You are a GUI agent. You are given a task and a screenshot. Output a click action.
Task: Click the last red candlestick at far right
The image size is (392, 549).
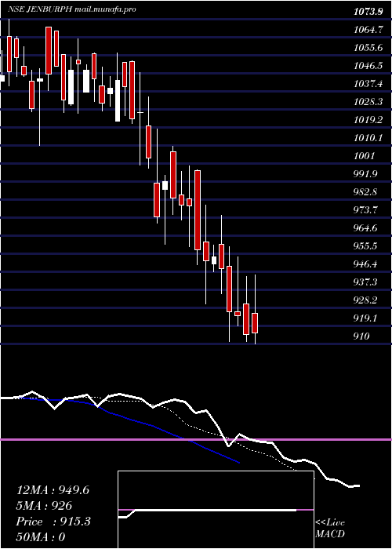[x=255, y=323]
